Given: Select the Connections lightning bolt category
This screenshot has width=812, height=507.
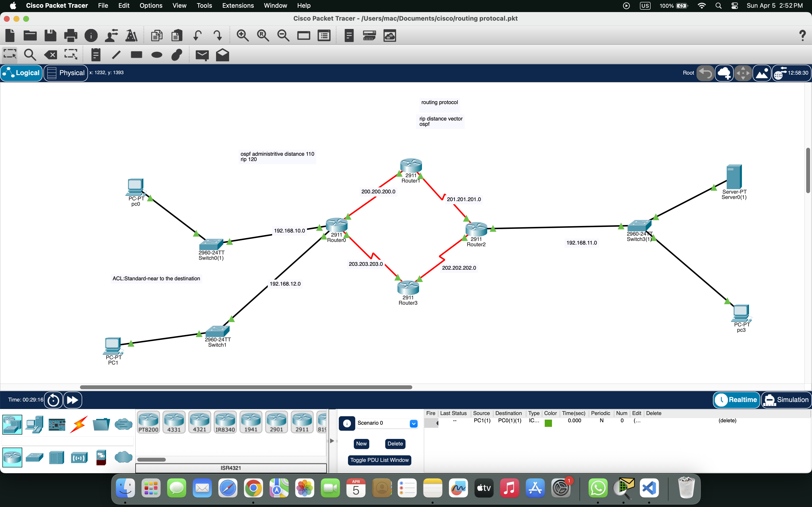Looking at the screenshot, I should [79, 424].
